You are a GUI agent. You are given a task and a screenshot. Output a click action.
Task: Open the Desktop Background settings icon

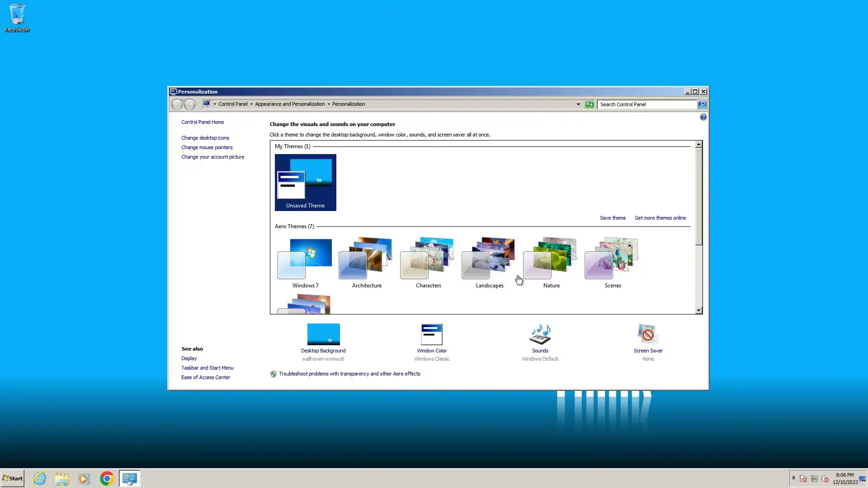pos(323,334)
